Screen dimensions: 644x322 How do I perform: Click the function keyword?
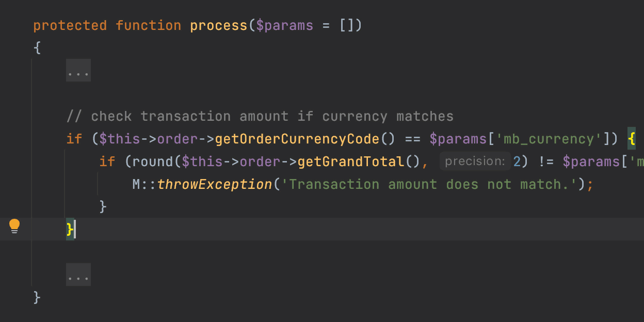[x=149, y=25]
